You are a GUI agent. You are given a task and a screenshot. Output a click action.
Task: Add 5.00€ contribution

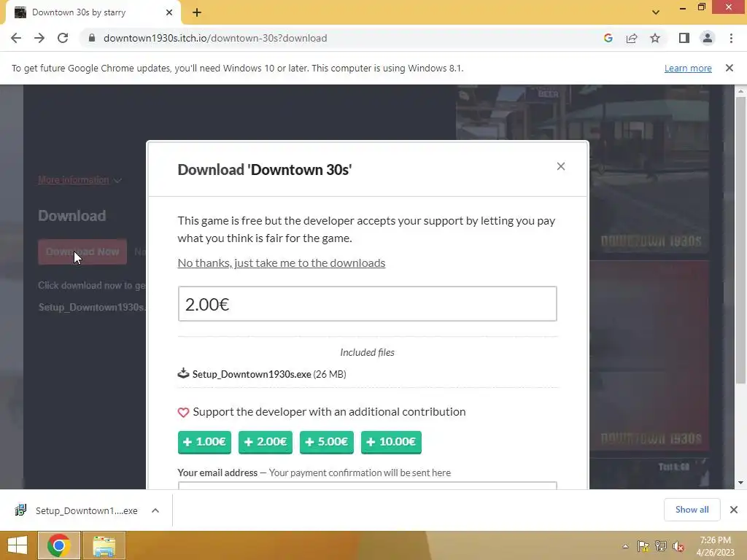327,443
